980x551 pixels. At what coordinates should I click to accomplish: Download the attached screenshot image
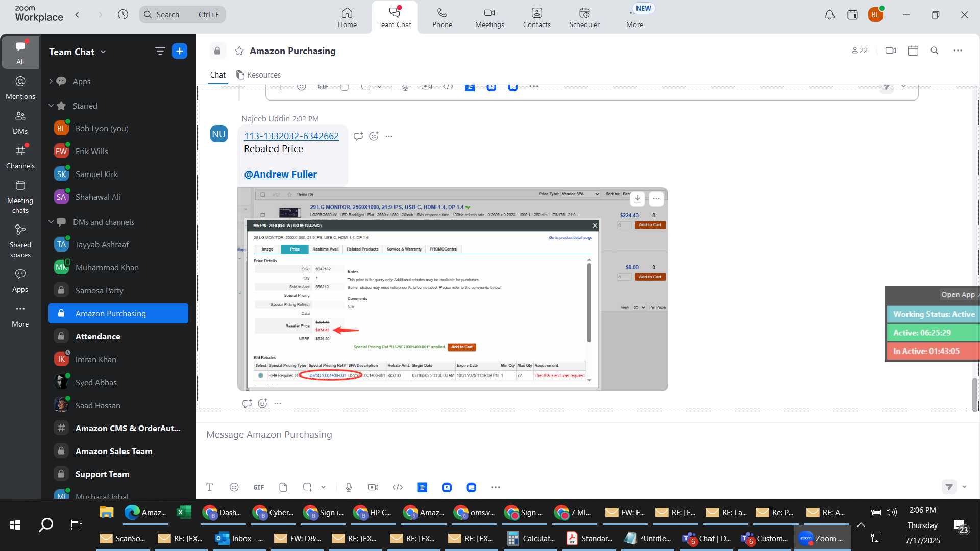(638, 198)
